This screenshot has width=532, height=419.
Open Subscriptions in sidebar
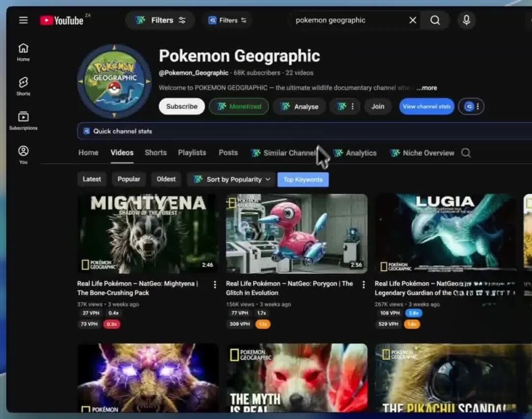pyautogui.click(x=23, y=121)
